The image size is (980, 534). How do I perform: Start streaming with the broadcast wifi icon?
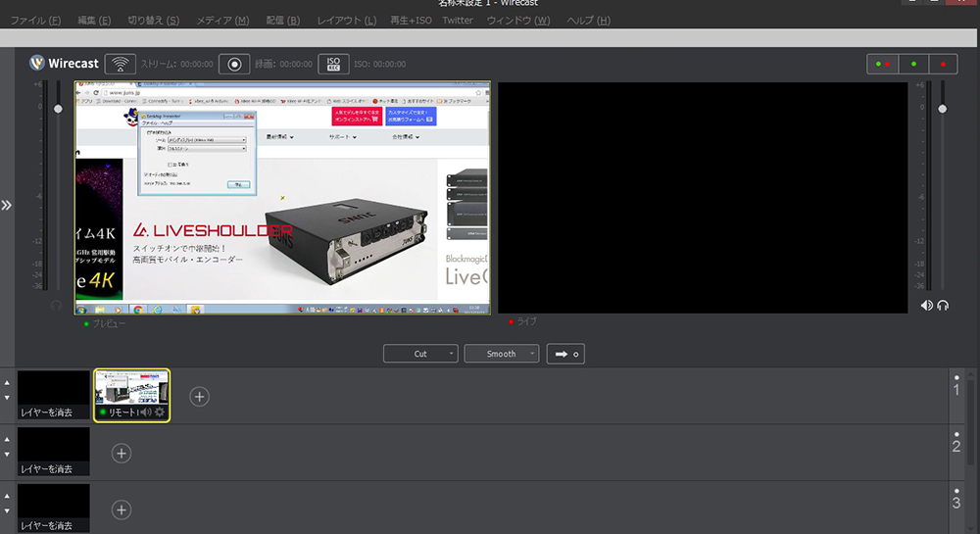(x=120, y=64)
